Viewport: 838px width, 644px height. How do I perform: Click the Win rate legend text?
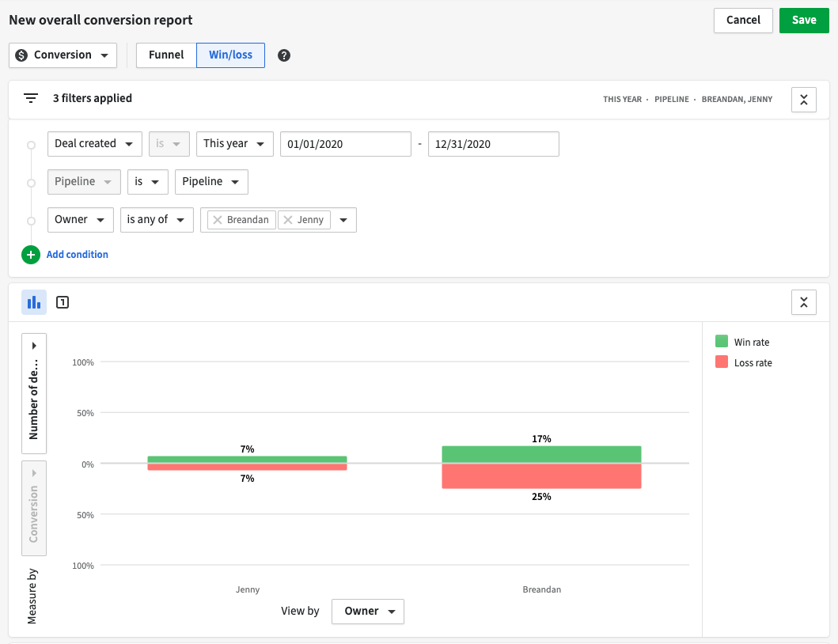(x=752, y=342)
